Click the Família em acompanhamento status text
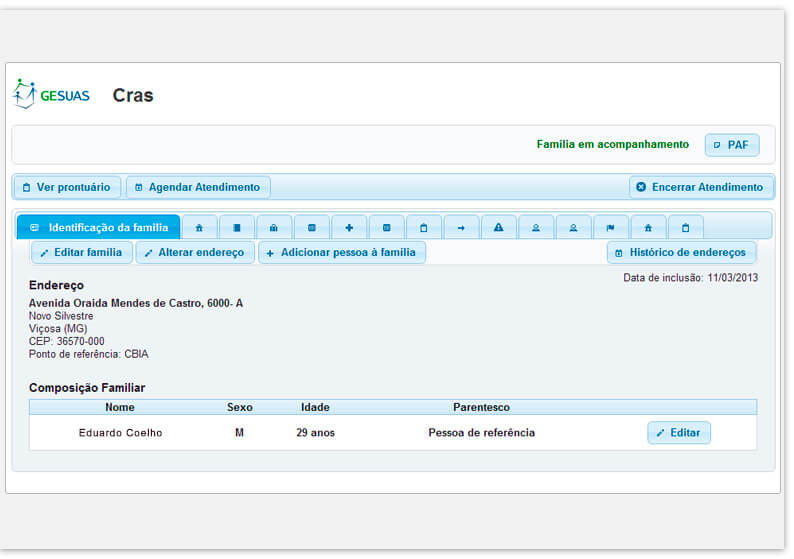The image size is (794, 559). coord(613,144)
